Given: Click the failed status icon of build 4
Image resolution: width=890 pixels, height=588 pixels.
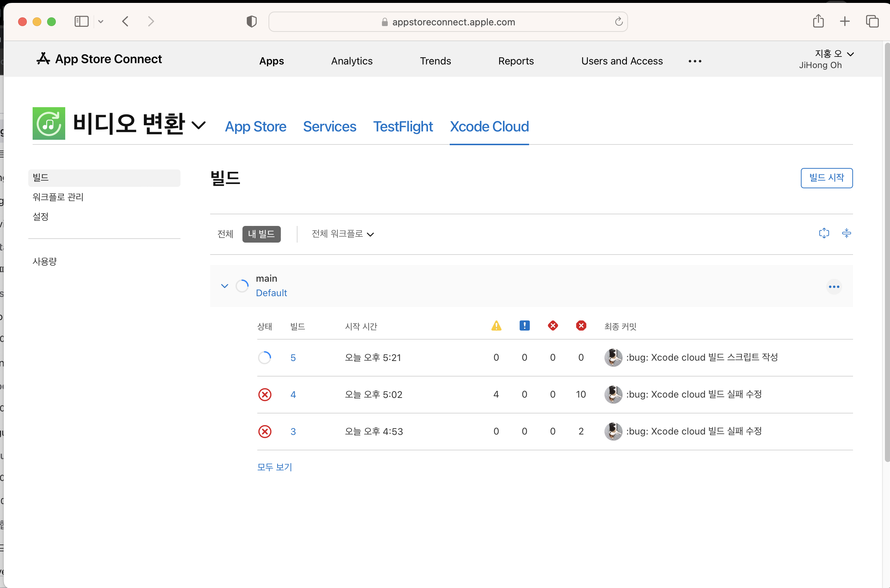Looking at the screenshot, I should (265, 395).
